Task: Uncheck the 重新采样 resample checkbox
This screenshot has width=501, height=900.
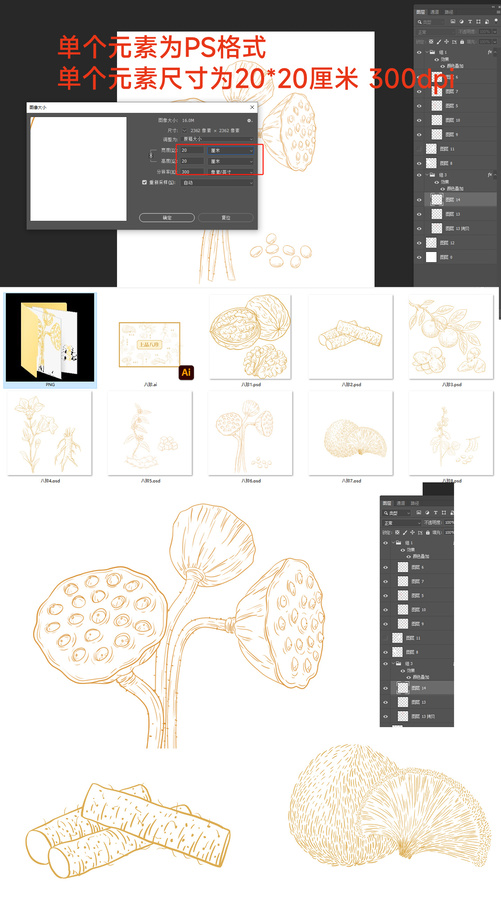Action: [x=145, y=183]
